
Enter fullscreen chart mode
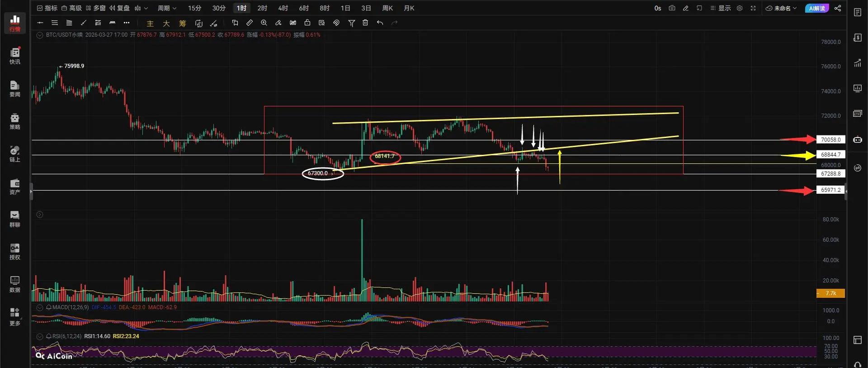coord(753,8)
